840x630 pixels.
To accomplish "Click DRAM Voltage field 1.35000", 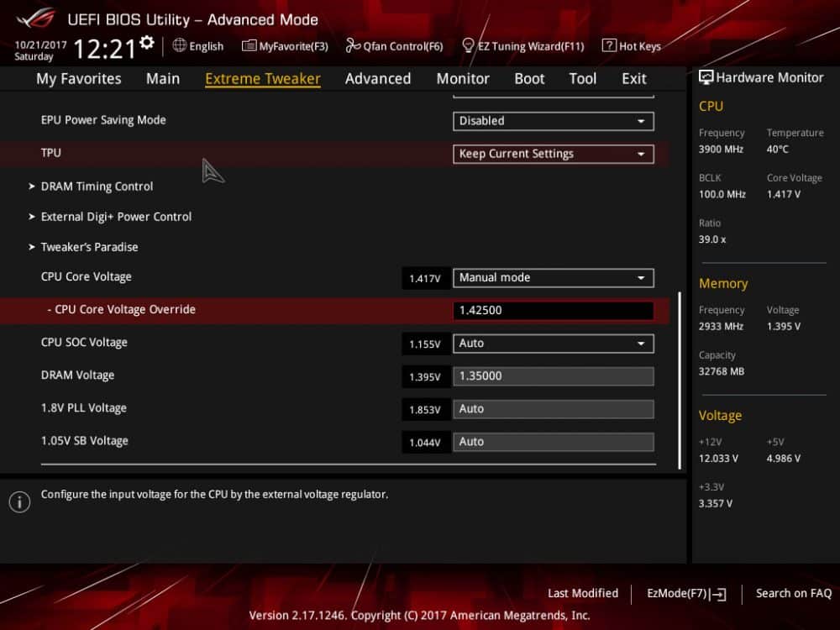I will (554, 376).
